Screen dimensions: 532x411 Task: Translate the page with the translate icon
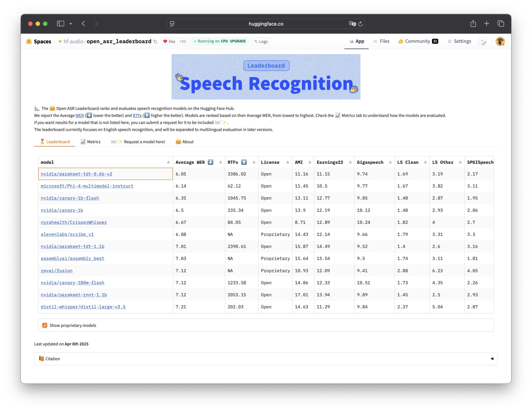tap(352, 24)
